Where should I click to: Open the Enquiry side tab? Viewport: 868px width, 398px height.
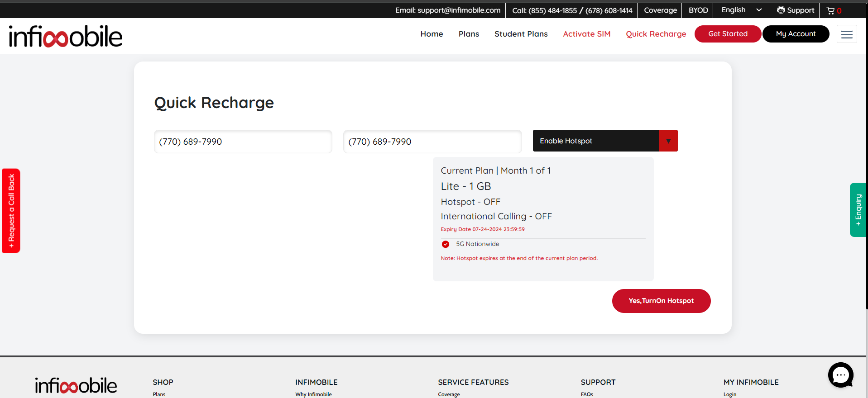858,210
